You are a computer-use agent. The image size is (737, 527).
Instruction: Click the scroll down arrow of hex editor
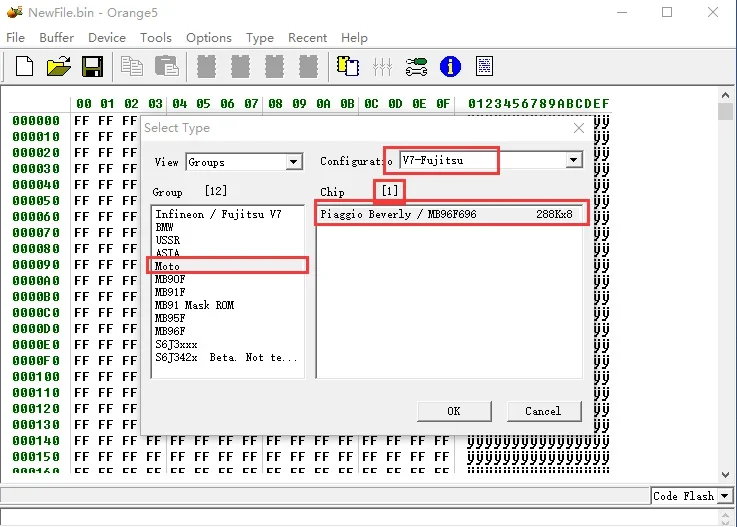(725, 475)
